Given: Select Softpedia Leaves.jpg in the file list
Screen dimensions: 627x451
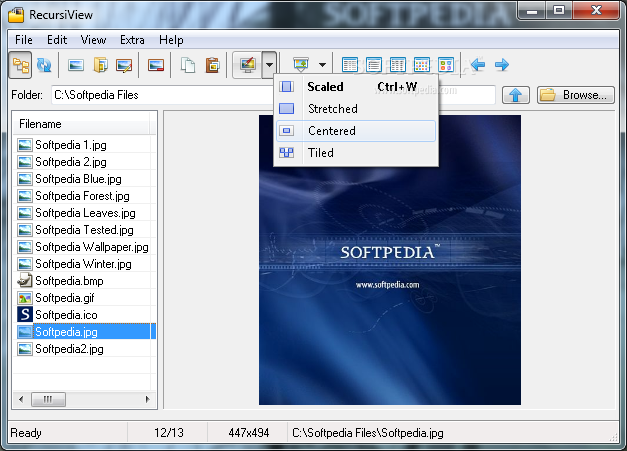Looking at the screenshot, I should pos(85,213).
